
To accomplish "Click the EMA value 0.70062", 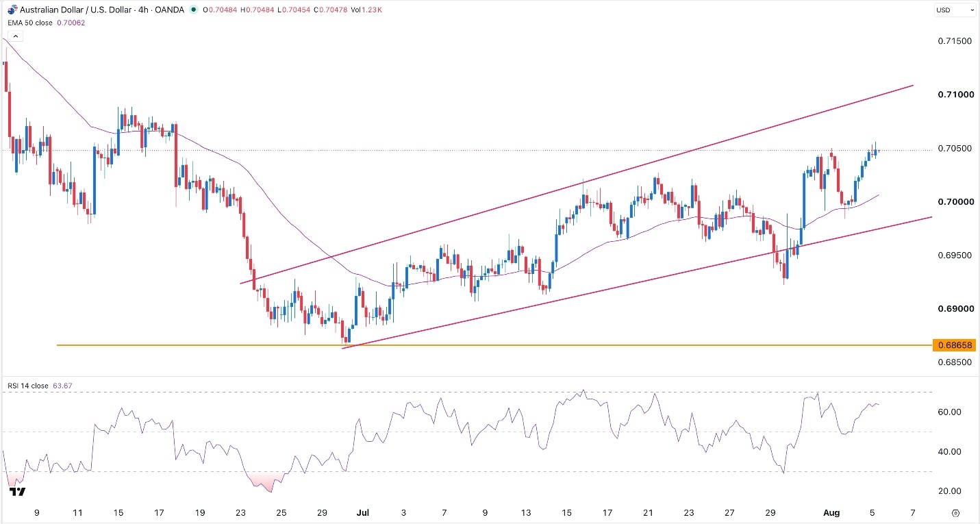I will (x=73, y=21).
